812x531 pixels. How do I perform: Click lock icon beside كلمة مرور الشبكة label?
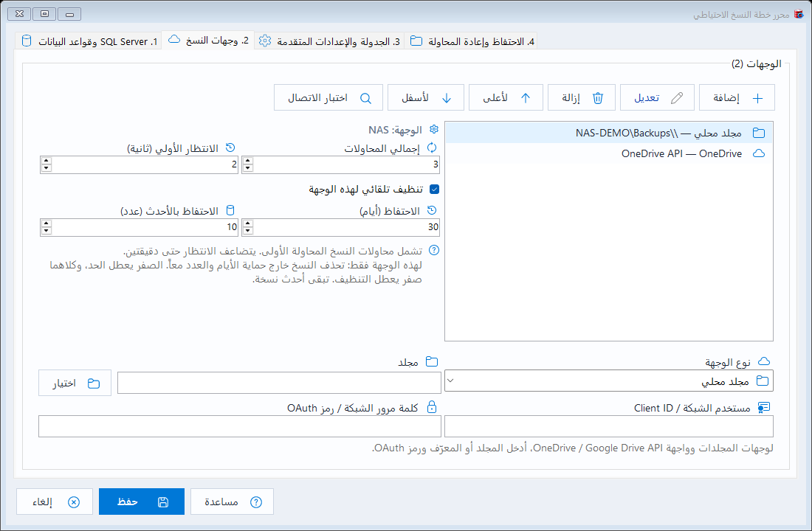(x=431, y=407)
